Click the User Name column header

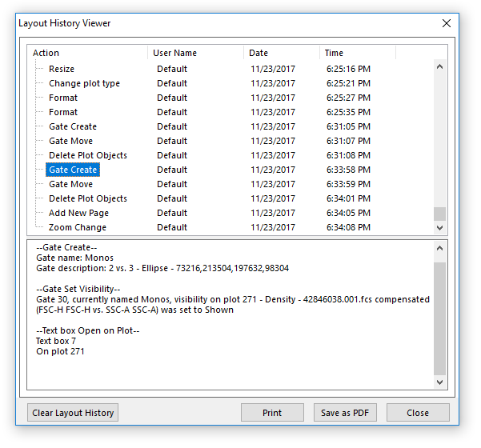click(x=195, y=53)
